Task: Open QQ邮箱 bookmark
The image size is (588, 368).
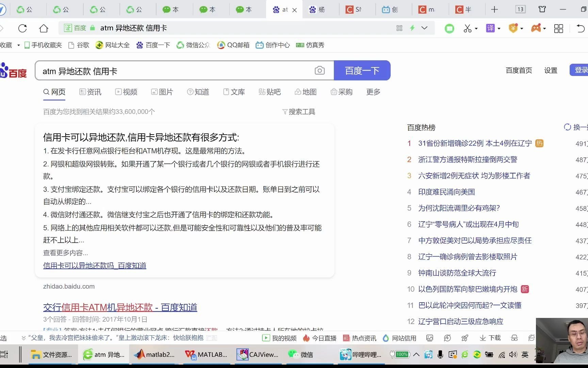Action: tap(233, 45)
